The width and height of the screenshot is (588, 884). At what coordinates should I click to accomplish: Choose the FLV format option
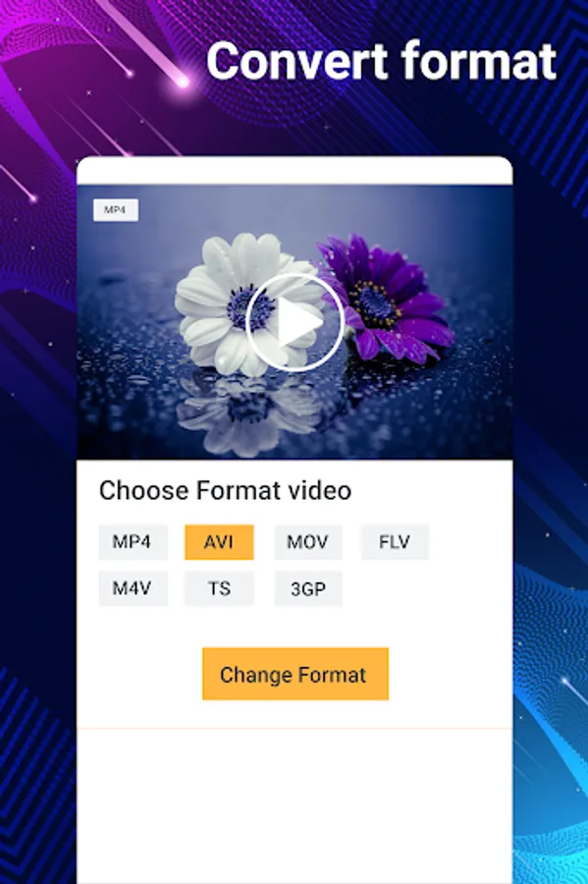coord(395,542)
